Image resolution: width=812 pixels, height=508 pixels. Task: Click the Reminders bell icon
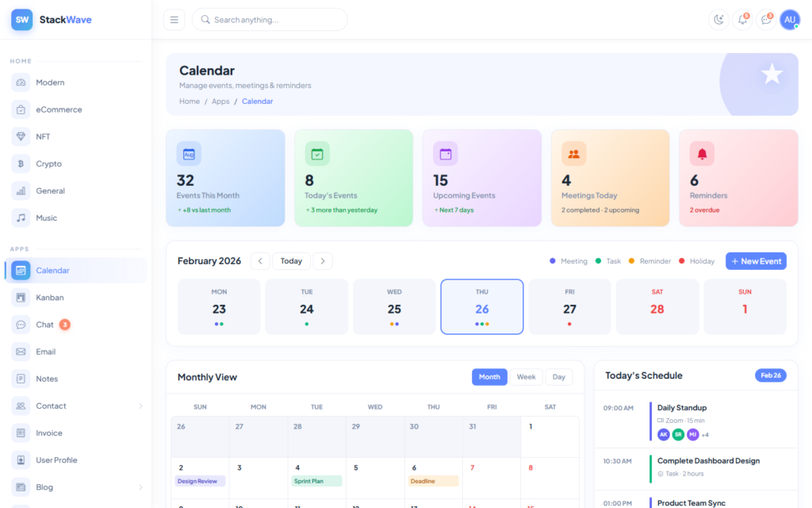point(703,154)
